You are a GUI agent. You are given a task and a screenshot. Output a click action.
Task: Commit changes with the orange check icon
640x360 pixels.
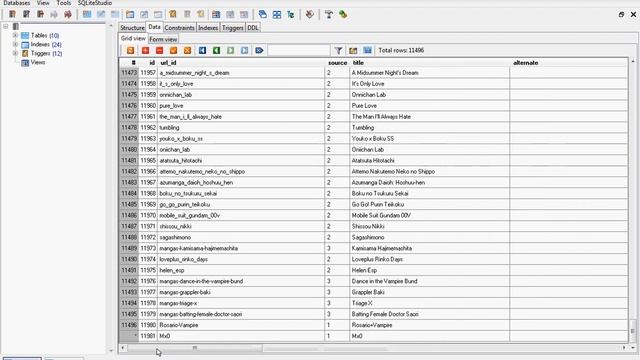click(x=173, y=50)
